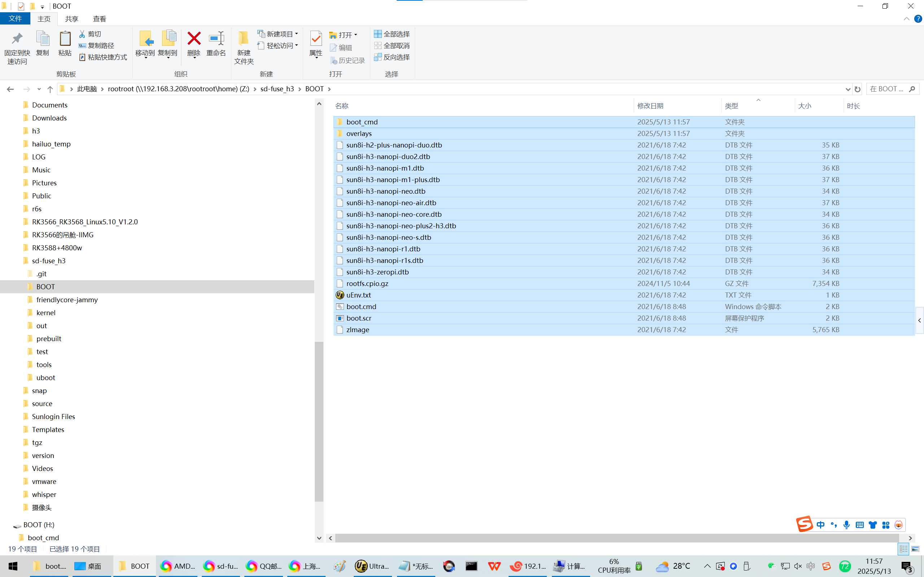
Task: Click the Paste (粘贴) clipboard icon
Action: 65,39
